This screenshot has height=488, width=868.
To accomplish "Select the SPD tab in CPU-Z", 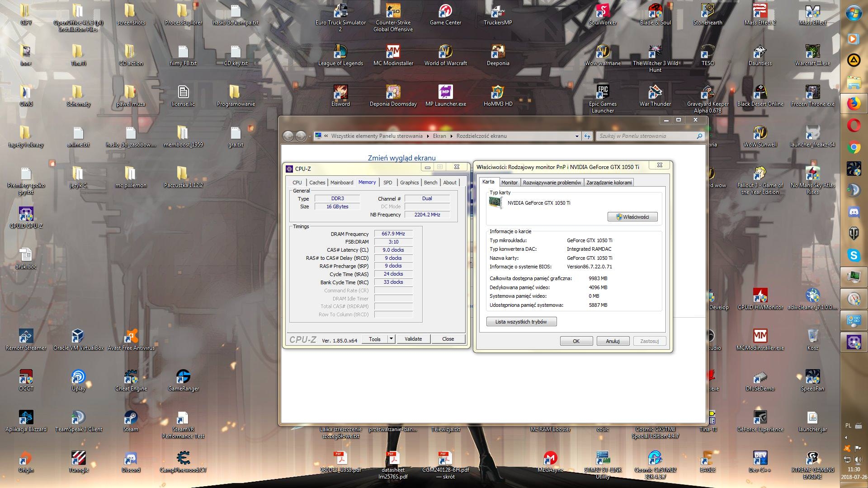I will click(387, 183).
